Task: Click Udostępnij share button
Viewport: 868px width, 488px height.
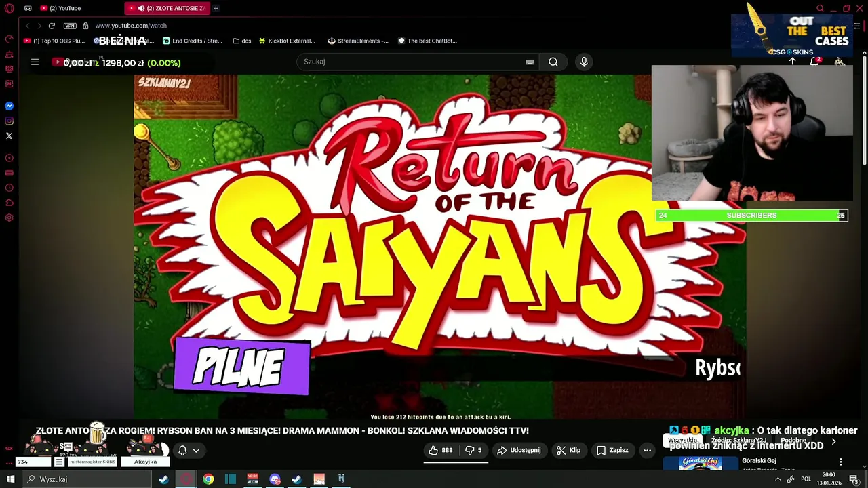Action: 519,450
